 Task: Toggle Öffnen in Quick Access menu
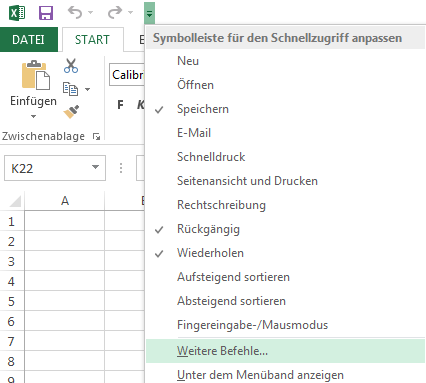286,85
